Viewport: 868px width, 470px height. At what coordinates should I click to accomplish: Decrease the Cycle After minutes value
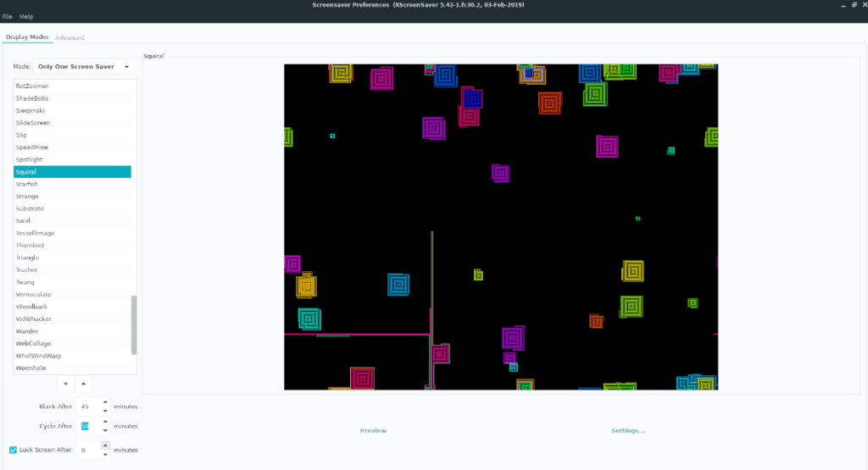click(x=105, y=430)
